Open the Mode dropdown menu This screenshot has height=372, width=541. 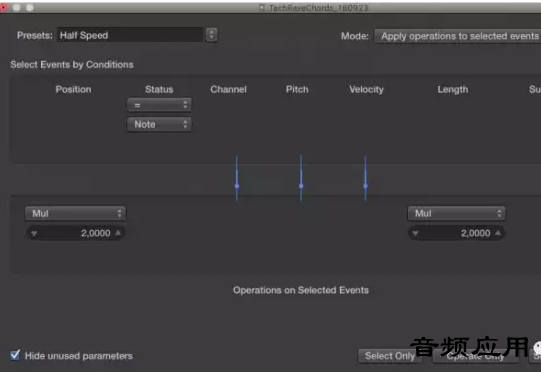click(x=458, y=36)
